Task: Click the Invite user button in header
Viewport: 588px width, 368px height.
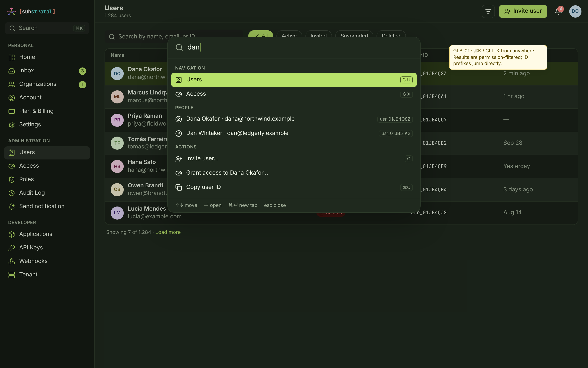Action: click(523, 11)
